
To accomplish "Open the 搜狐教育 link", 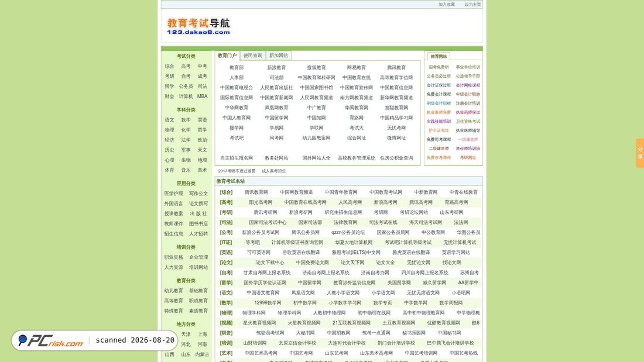I will coord(316,68).
